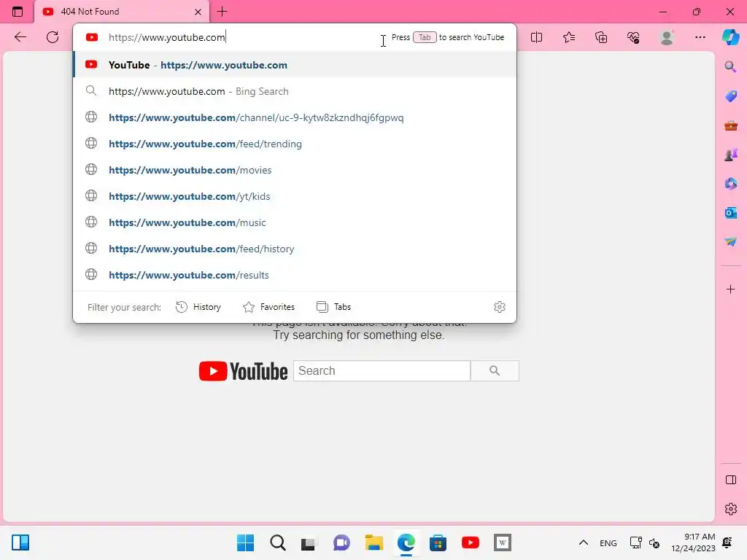Open the Favorites star toolbar icon

pos(569,37)
